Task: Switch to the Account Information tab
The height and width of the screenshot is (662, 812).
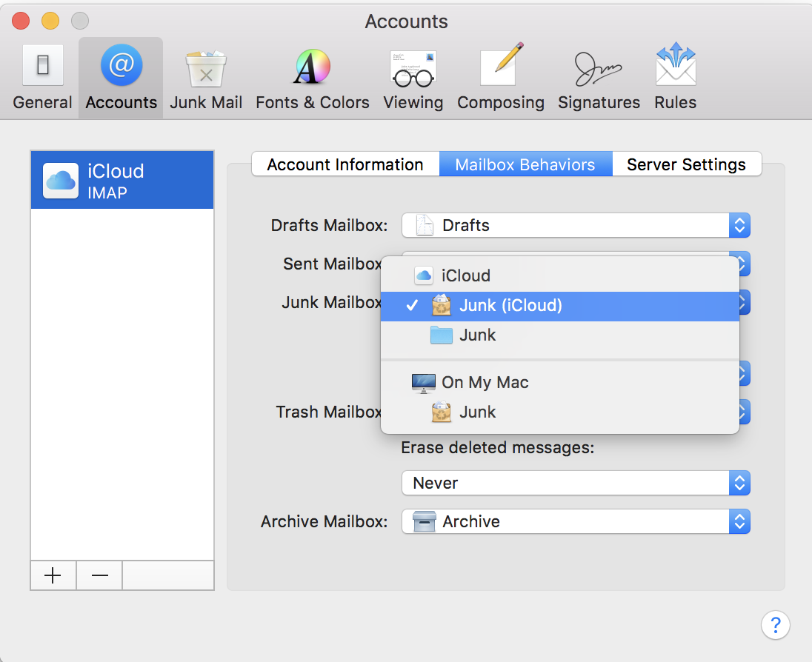Action: 345,164
